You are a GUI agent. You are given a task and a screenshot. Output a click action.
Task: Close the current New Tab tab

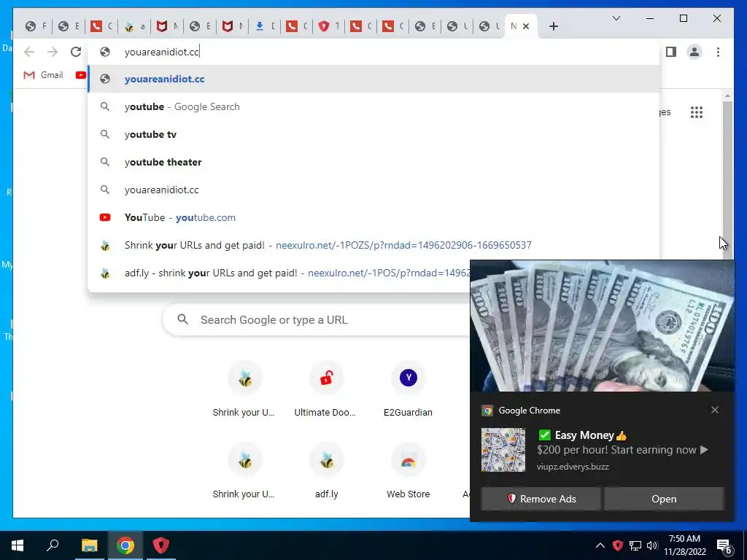(x=526, y=26)
